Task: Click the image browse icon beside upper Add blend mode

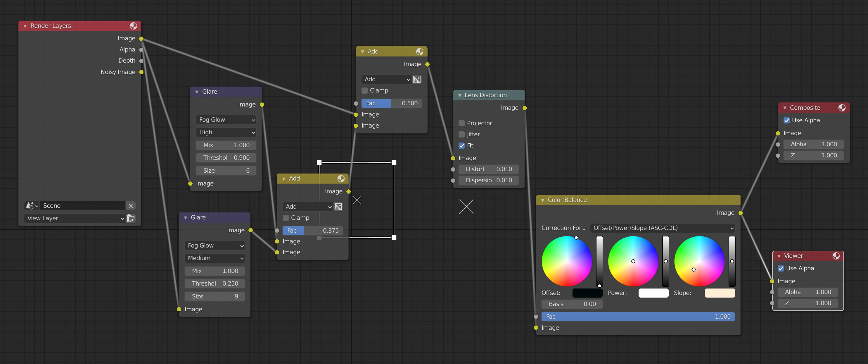Action: (417, 79)
